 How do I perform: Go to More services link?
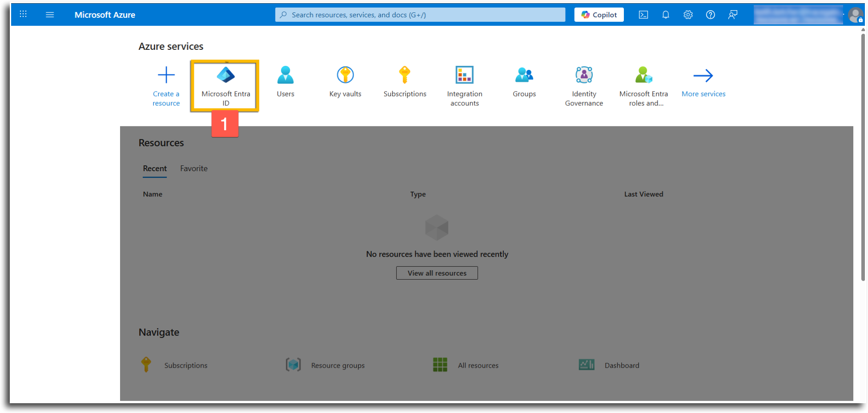coord(703,82)
